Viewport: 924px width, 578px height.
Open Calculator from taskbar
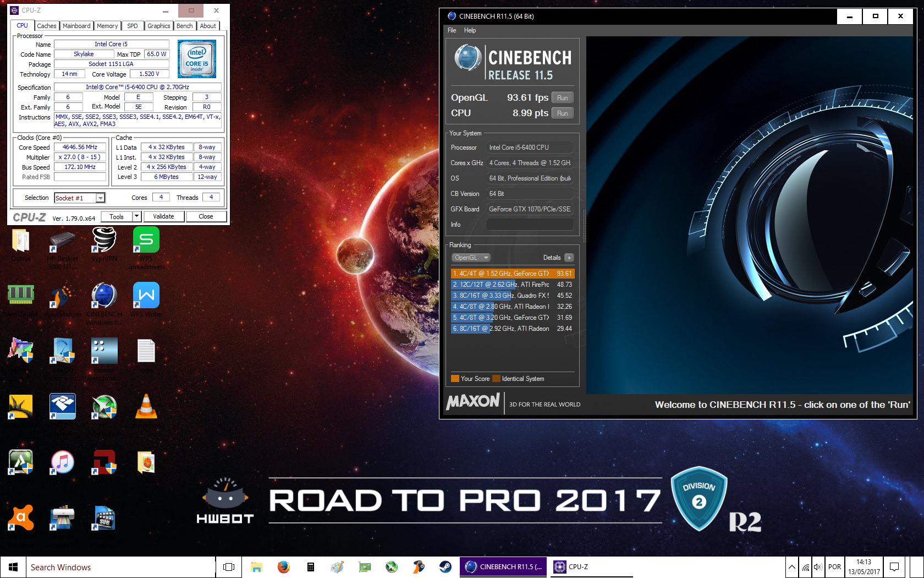point(310,567)
